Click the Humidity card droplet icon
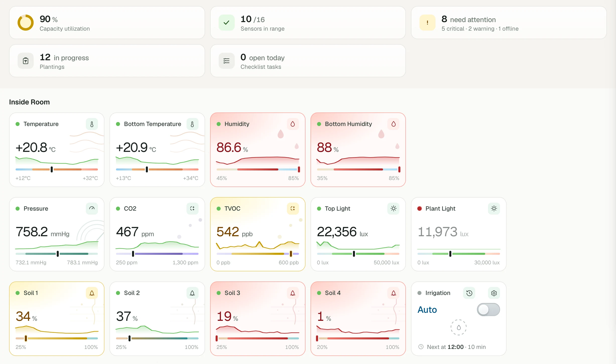 pyautogui.click(x=293, y=124)
